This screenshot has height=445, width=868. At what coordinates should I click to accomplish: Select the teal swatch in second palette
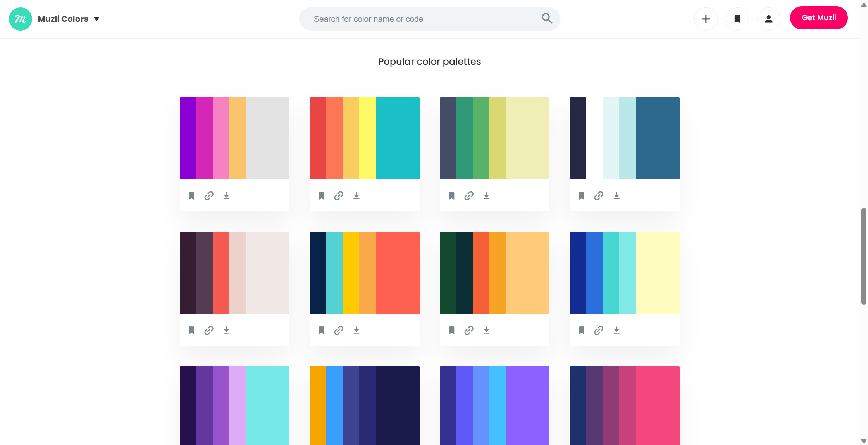[398, 138]
